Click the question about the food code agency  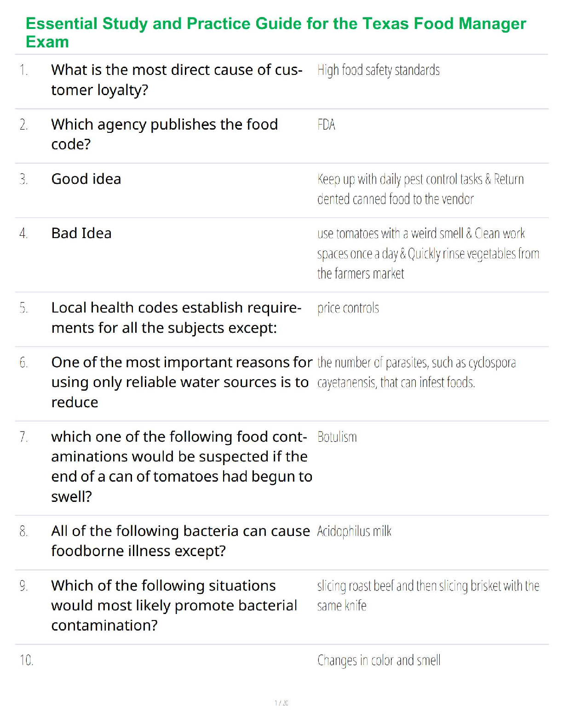click(164, 134)
